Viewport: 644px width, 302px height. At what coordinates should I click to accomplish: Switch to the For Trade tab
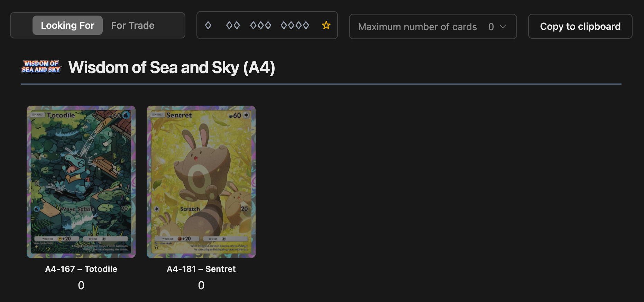[x=132, y=25]
